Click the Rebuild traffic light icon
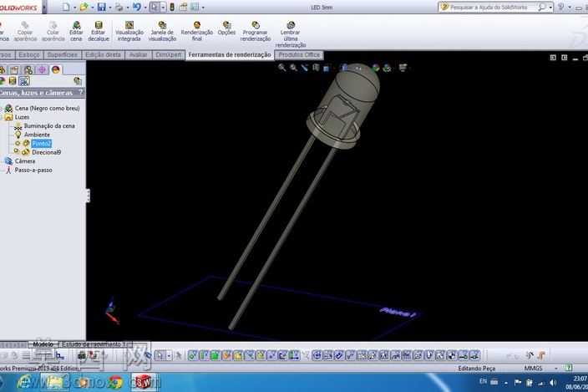Screen dimensions: 588x392 click(x=172, y=7)
